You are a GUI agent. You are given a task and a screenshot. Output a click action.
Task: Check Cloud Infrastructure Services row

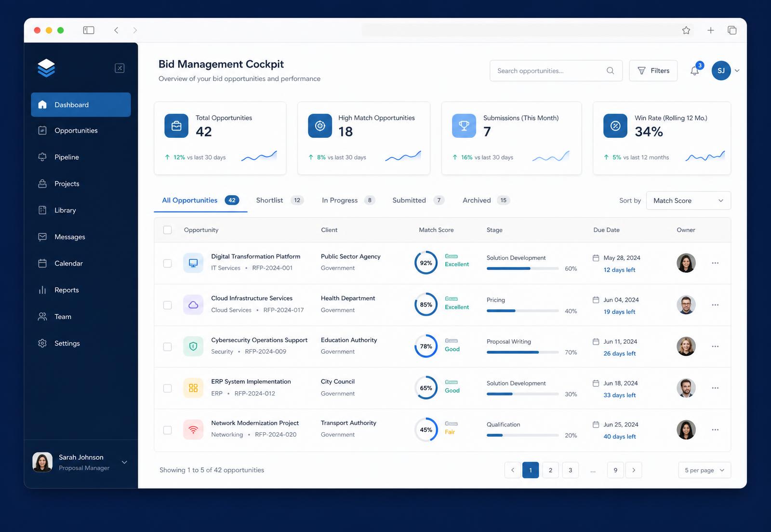point(167,305)
